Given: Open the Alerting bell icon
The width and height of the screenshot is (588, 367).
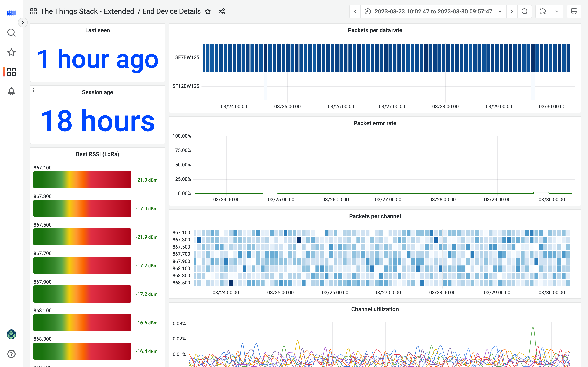Looking at the screenshot, I should point(11,92).
